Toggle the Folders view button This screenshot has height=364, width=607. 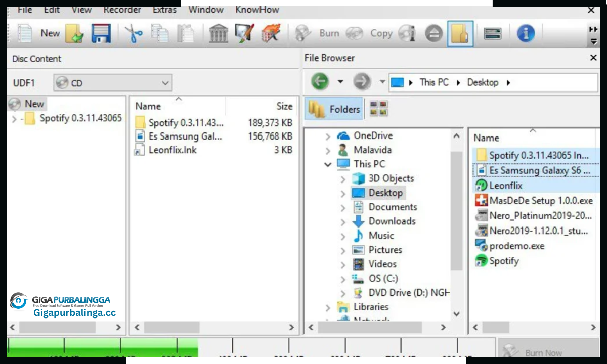pos(334,109)
